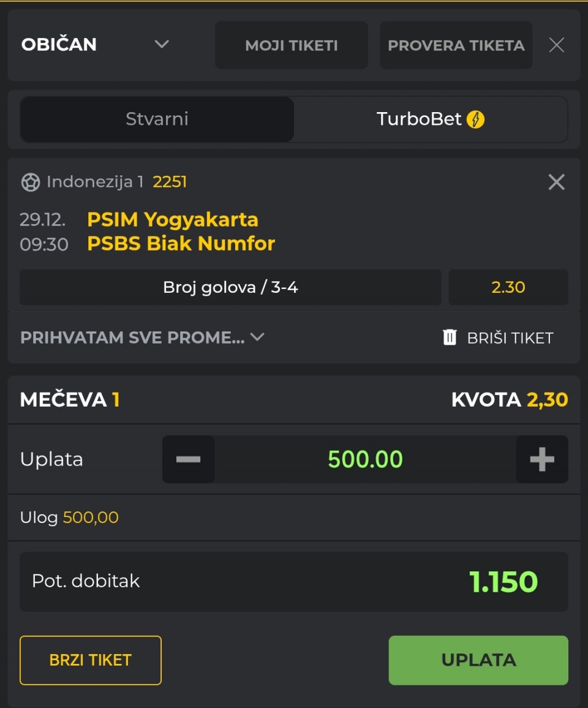Click the trash can delete icon
Screen dimensions: 588x708
pos(450,337)
